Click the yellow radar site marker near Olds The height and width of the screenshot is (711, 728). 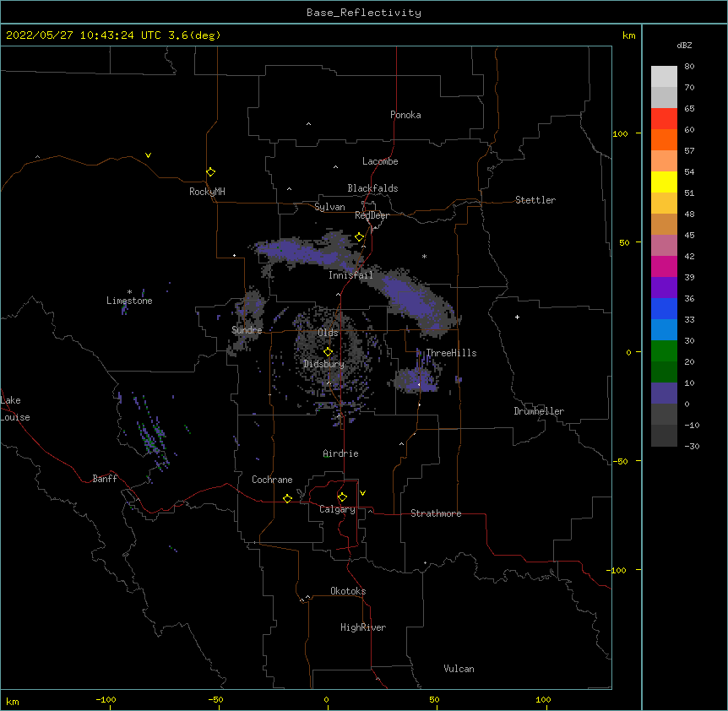coord(329,352)
